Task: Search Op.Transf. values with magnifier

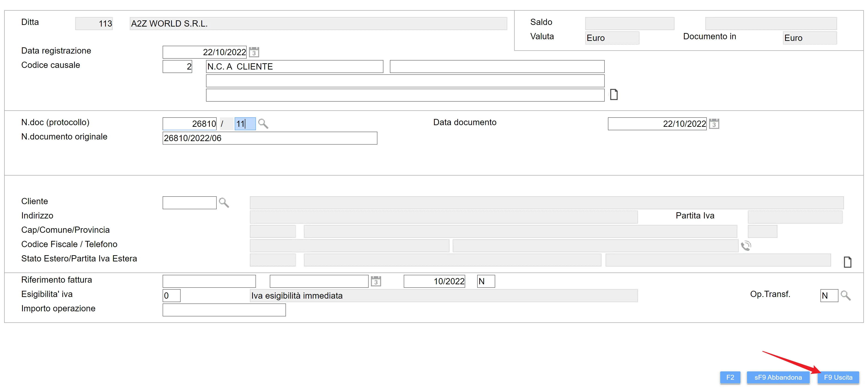Action: coord(845,296)
